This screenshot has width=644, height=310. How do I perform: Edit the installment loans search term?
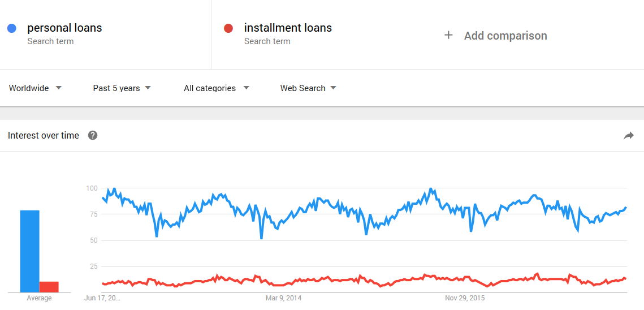point(288,28)
